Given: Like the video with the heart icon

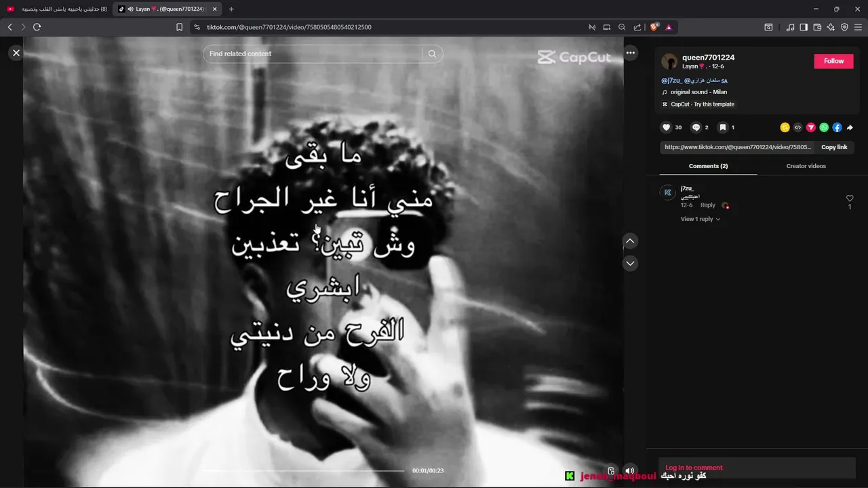Looking at the screenshot, I should [x=666, y=127].
